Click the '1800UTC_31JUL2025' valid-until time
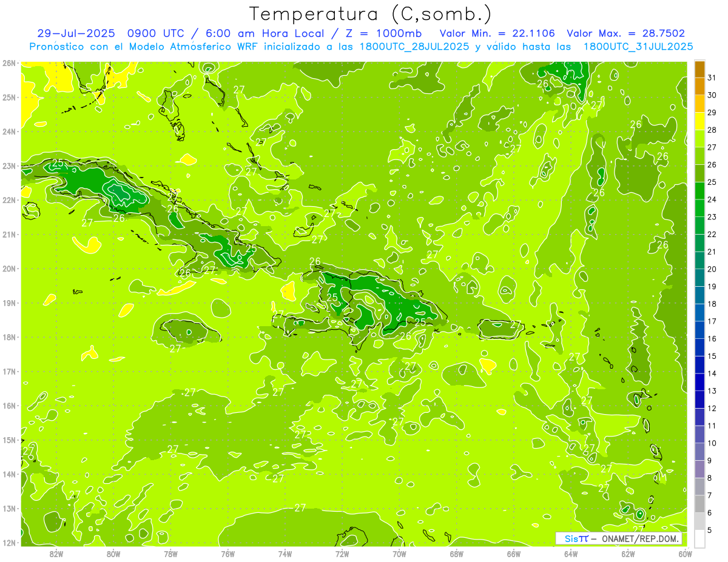Screen dimensions: 728x562 [x=638, y=47]
